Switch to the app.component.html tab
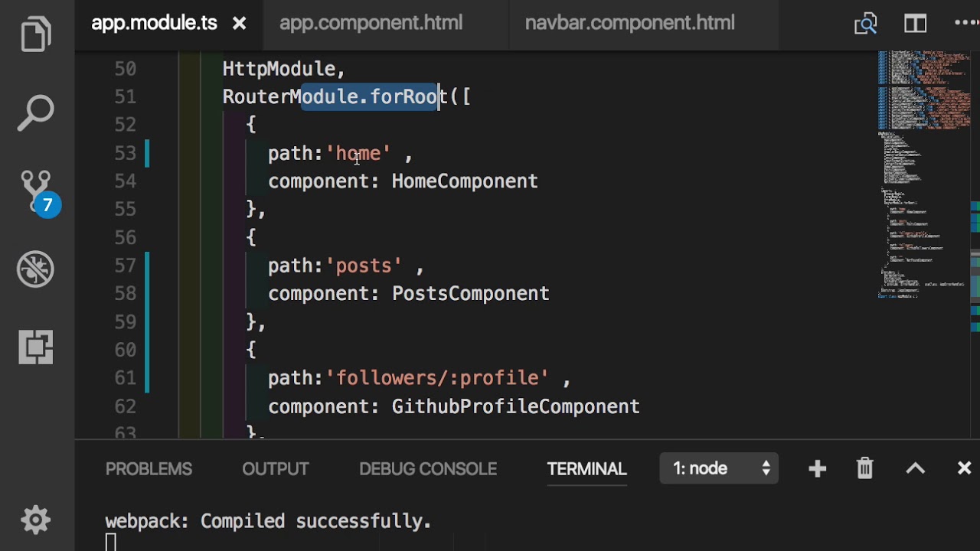The image size is (980, 551). click(x=371, y=24)
